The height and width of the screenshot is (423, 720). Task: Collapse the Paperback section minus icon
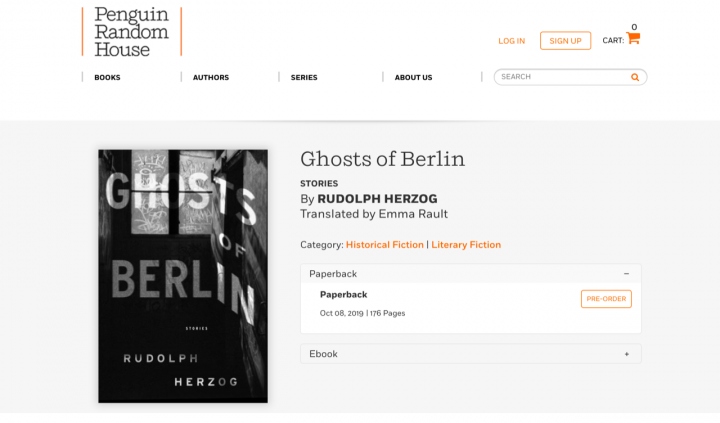pos(626,274)
